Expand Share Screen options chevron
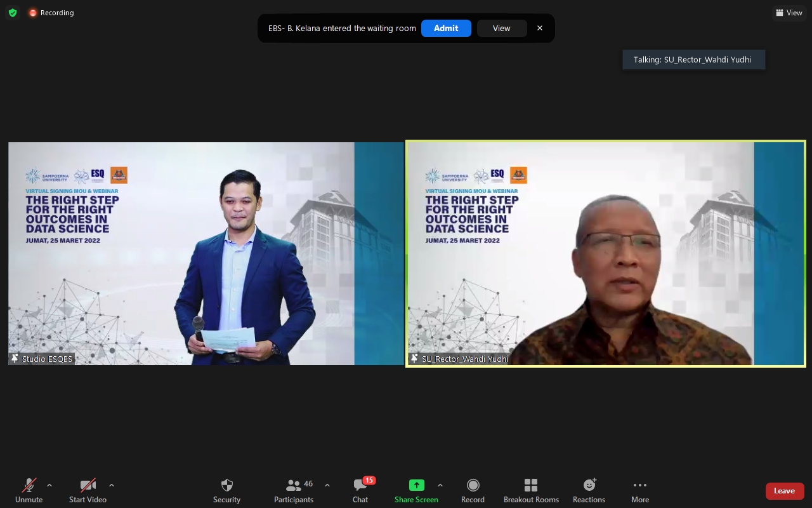 coord(440,486)
